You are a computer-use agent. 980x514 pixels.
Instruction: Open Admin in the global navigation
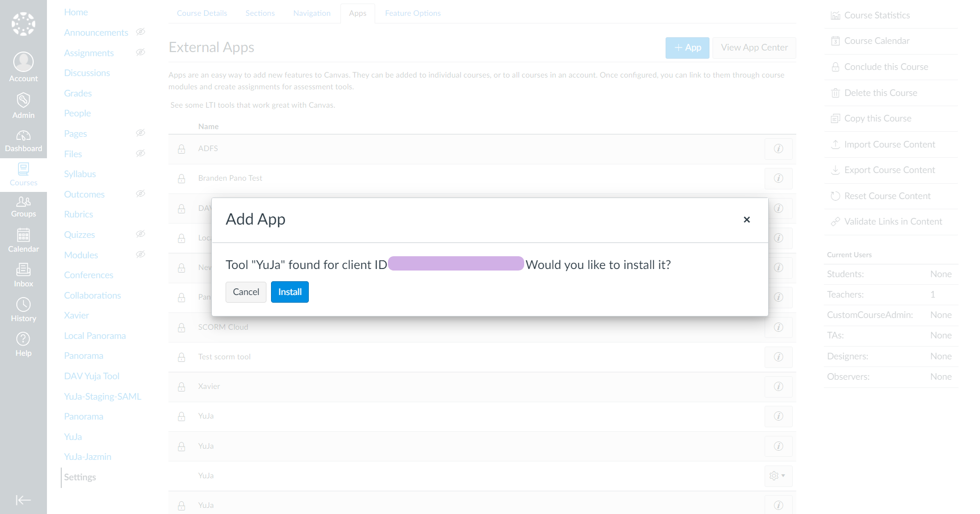(23, 106)
